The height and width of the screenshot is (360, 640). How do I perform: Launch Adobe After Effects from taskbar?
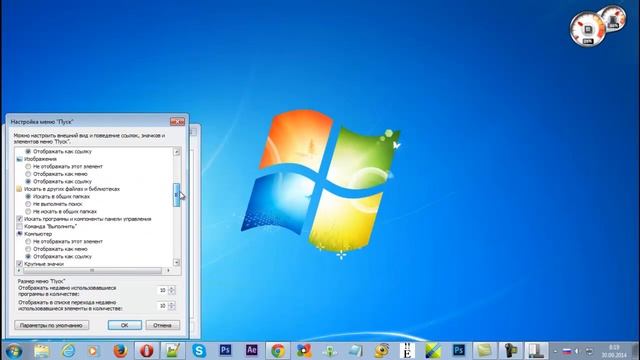pos(251,350)
